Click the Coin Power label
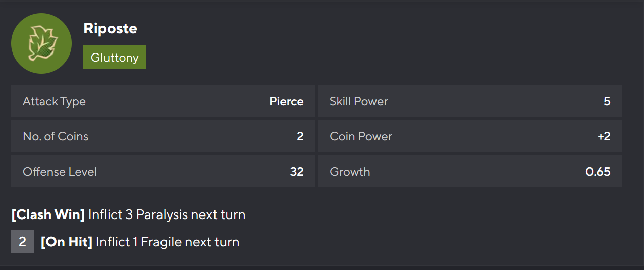This screenshot has height=270, width=644. click(360, 136)
